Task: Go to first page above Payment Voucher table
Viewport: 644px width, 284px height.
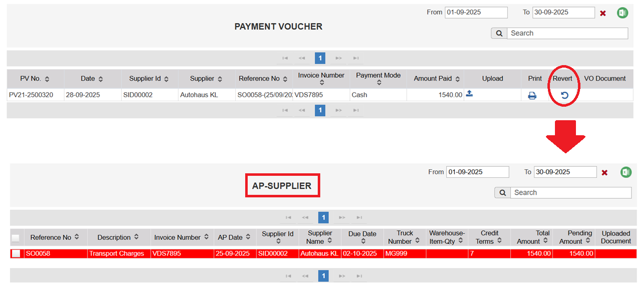Action: pyautogui.click(x=285, y=58)
